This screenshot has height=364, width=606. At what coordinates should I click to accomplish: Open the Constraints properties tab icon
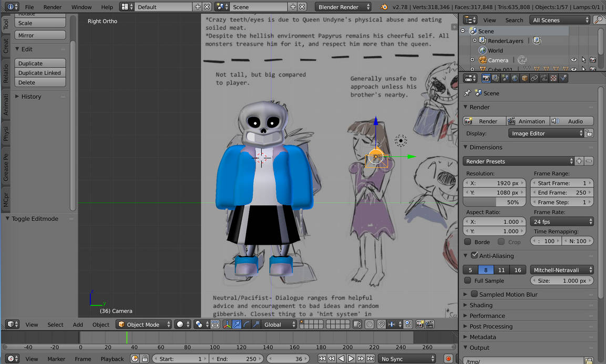(x=534, y=78)
